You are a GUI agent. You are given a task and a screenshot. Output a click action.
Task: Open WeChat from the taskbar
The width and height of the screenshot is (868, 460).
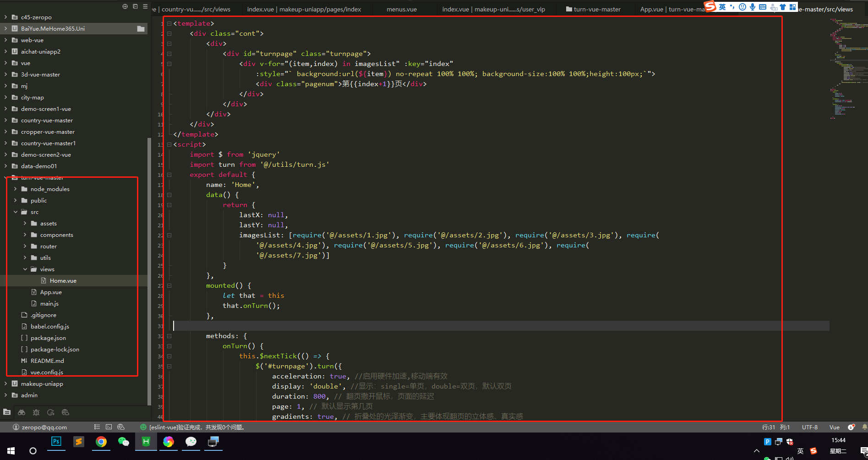(124, 442)
